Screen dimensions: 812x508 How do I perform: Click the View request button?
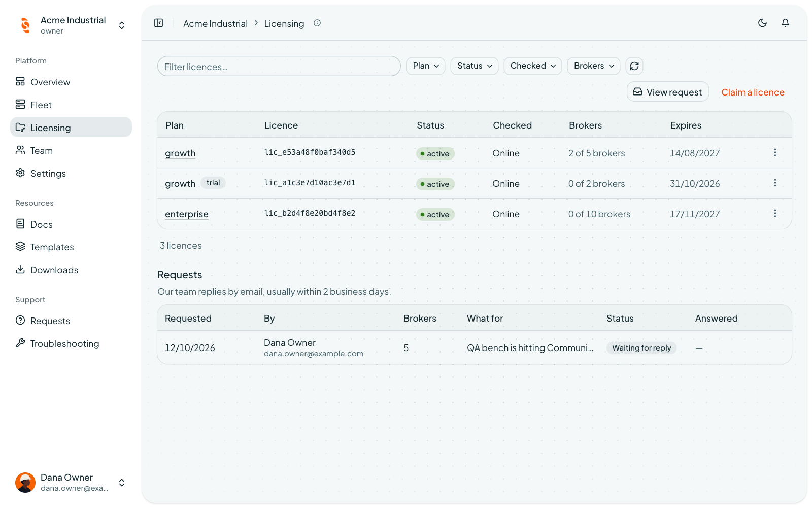point(668,92)
